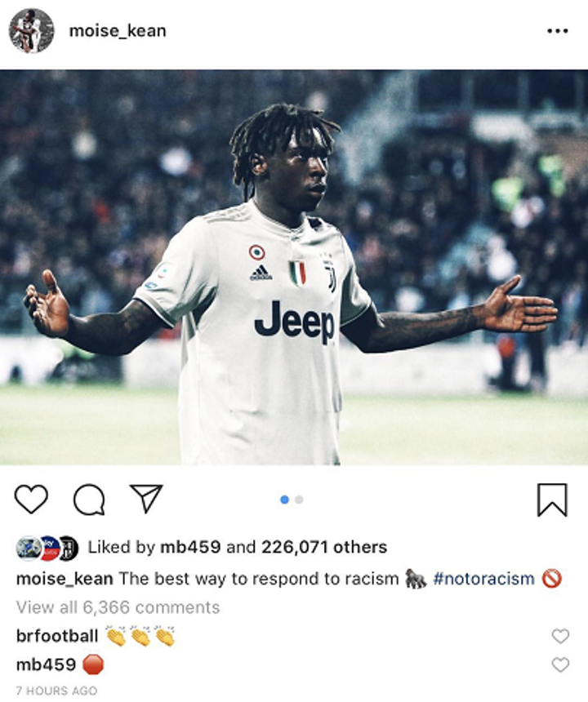The width and height of the screenshot is (588, 702).
Task: Select the first blue carousel dot
Action: (x=284, y=500)
